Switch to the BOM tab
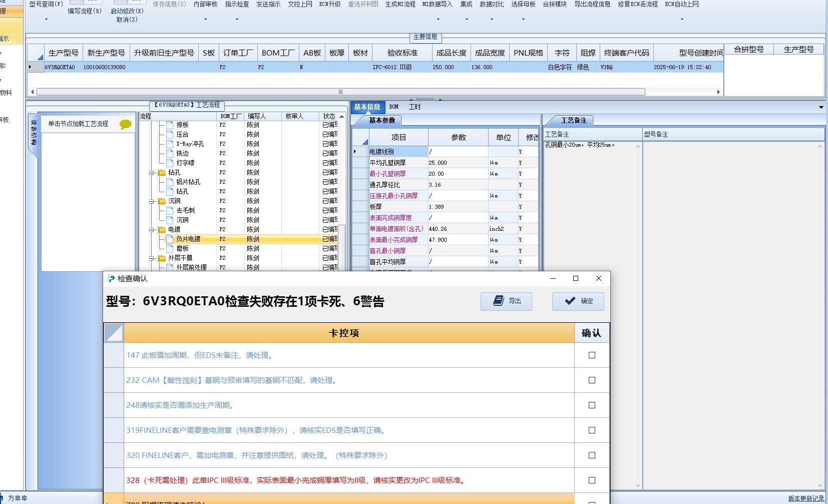 [x=394, y=107]
